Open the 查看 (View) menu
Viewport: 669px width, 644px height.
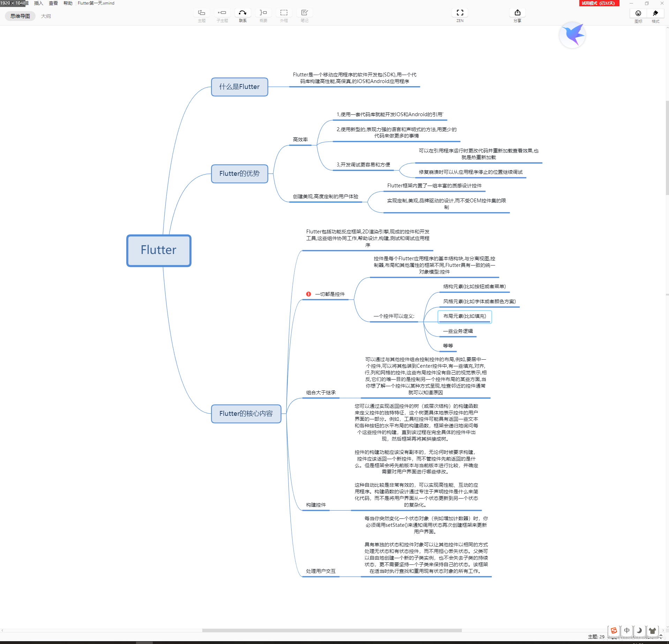point(53,3)
